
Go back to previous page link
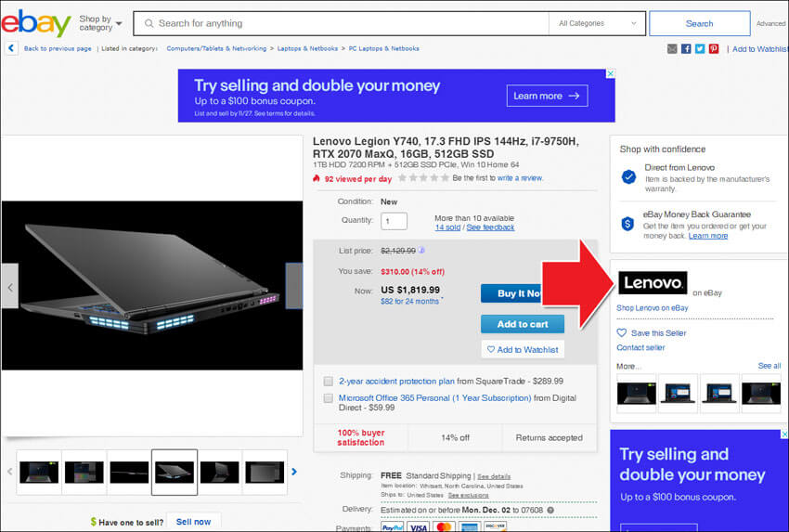[58, 49]
